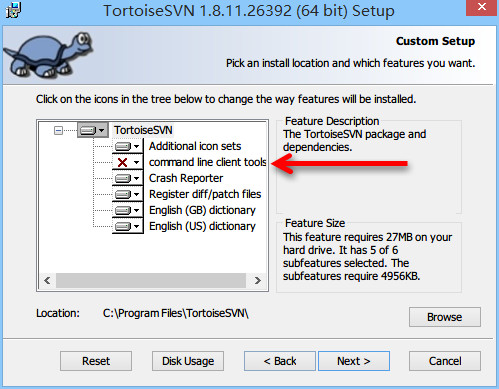Click the Reset button
499x389 pixels.
(96, 361)
